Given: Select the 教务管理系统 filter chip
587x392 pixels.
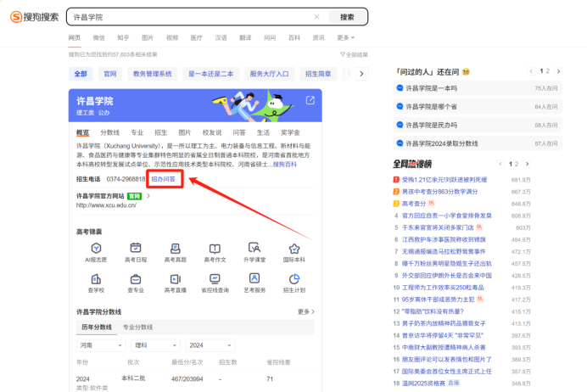Looking at the screenshot, I should coord(153,74).
